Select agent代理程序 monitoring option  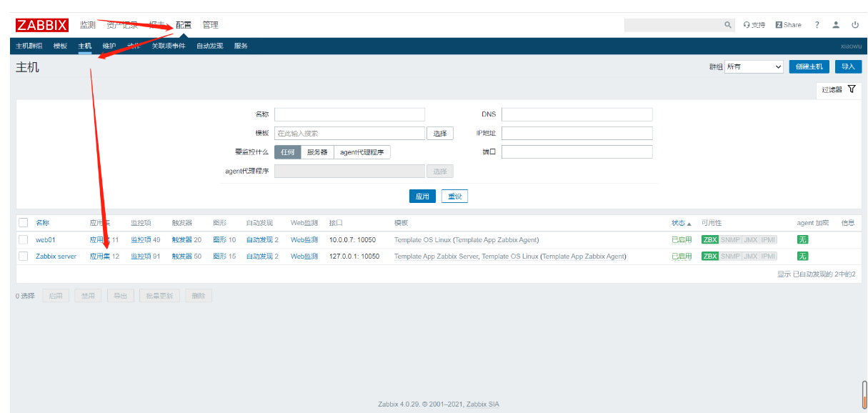(x=361, y=152)
